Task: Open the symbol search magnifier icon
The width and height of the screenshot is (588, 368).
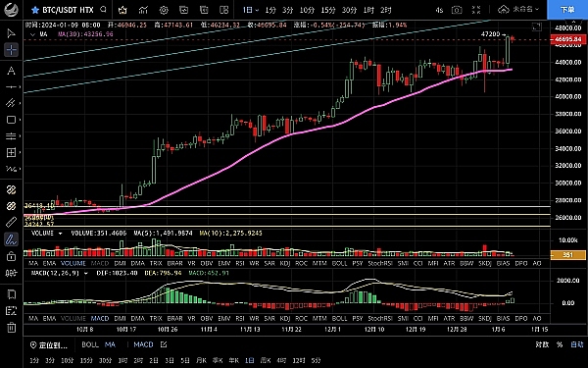Action: [x=104, y=10]
